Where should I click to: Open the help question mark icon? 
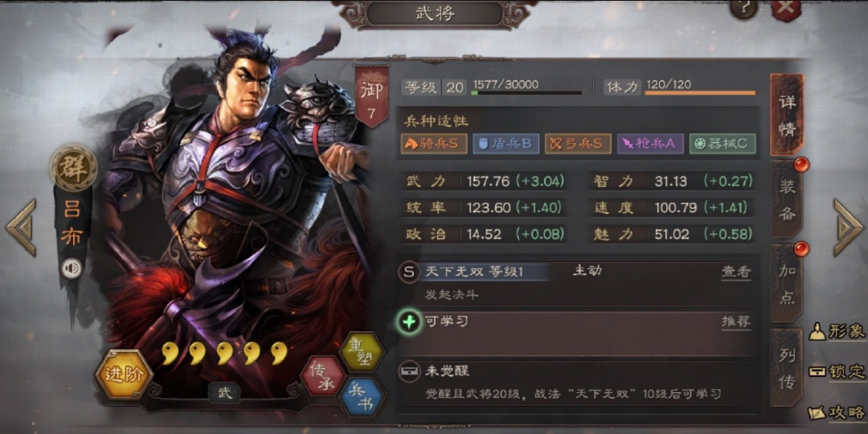743,8
